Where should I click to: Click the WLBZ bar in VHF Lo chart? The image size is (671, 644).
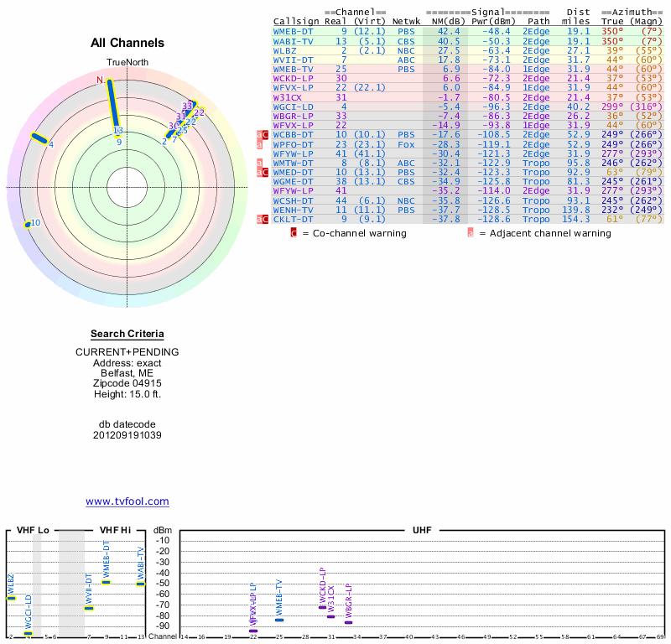12,598
